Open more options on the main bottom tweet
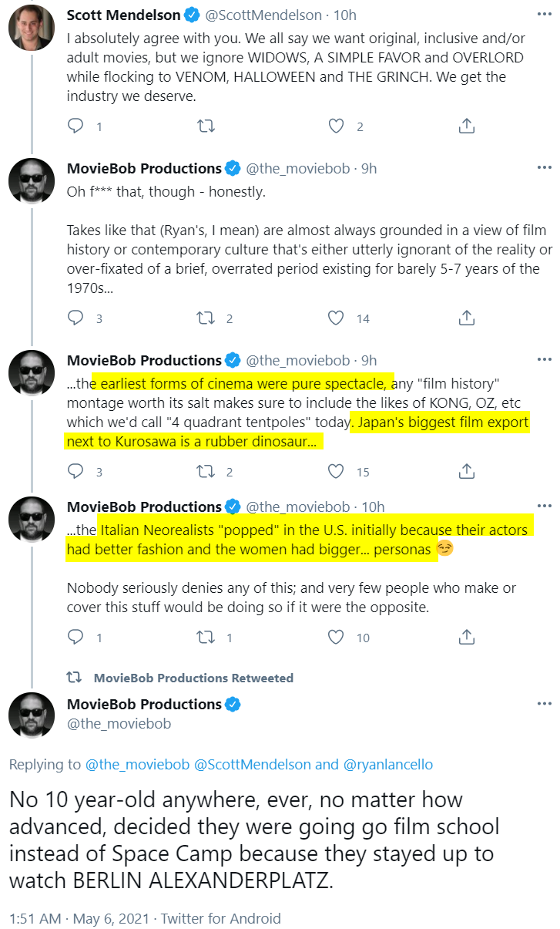 point(545,704)
